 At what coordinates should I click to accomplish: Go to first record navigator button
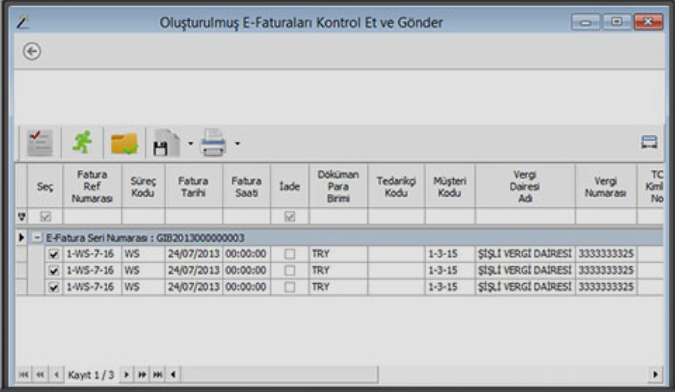click(x=24, y=374)
